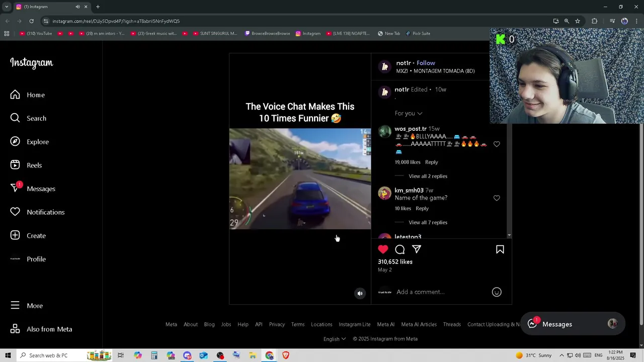This screenshot has width=644, height=362.
Task: Click the Instagram logo wordmark
Action: [31, 63]
